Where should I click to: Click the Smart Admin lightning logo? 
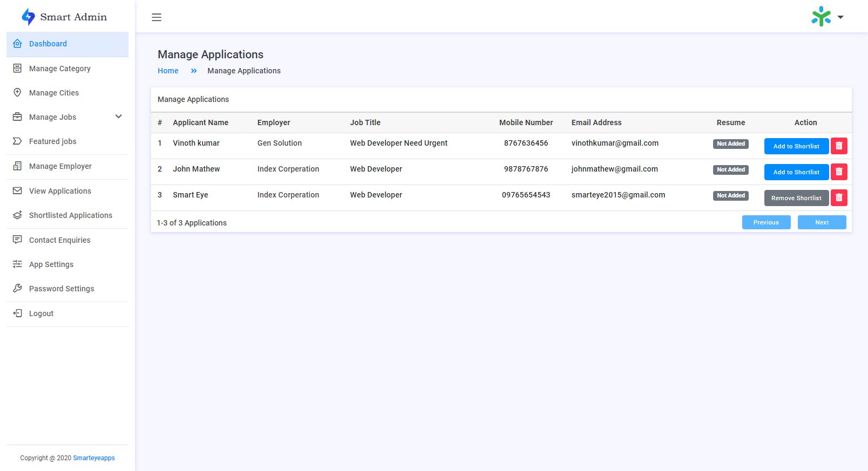point(28,17)
